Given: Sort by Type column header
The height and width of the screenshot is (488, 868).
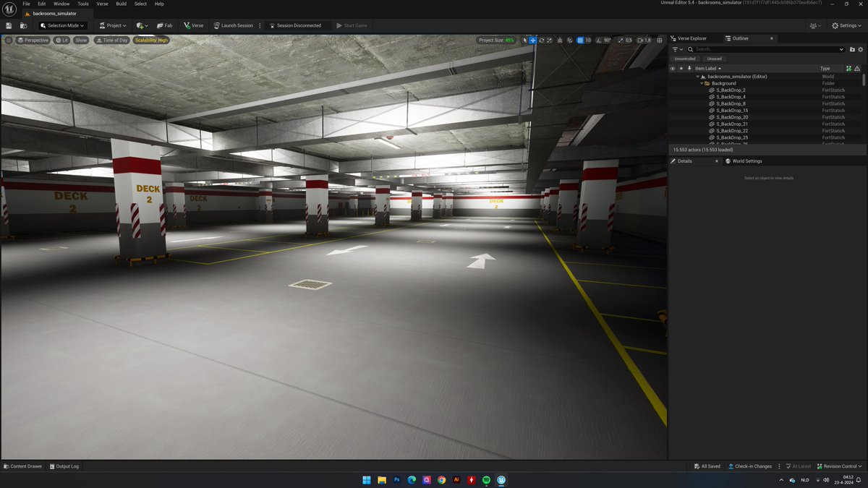Looking at the screenshot, I should (825, 69).
